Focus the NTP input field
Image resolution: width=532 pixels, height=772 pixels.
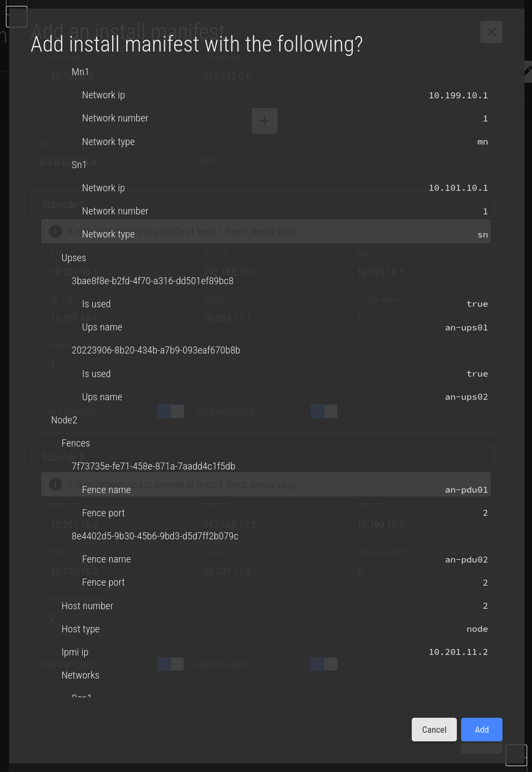[x=265, y=162]
